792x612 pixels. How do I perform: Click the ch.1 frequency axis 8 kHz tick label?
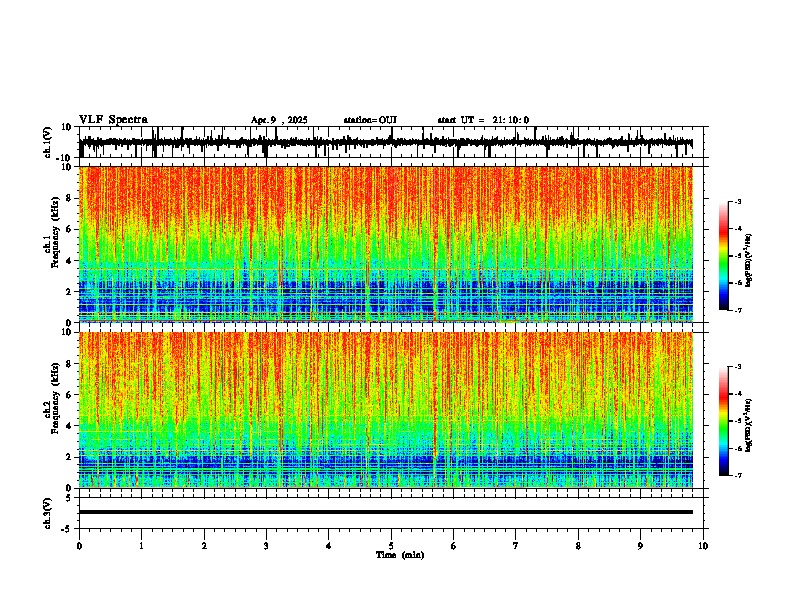(x=70, y=198)
